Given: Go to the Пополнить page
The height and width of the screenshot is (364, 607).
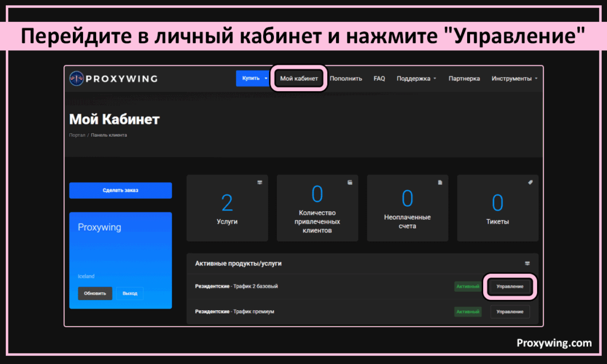Looking at the screenshot, I should click(346, 78).
